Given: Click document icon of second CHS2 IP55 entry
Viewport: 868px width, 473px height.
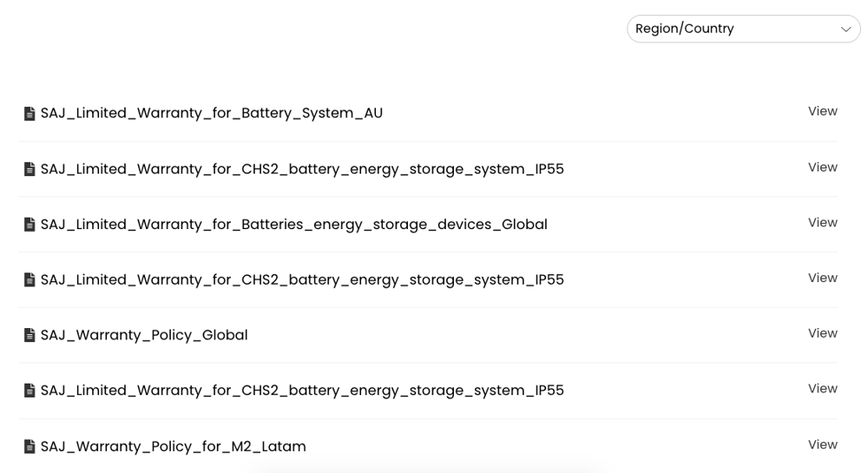Looking at the screenshot, I should pos(30,280).
